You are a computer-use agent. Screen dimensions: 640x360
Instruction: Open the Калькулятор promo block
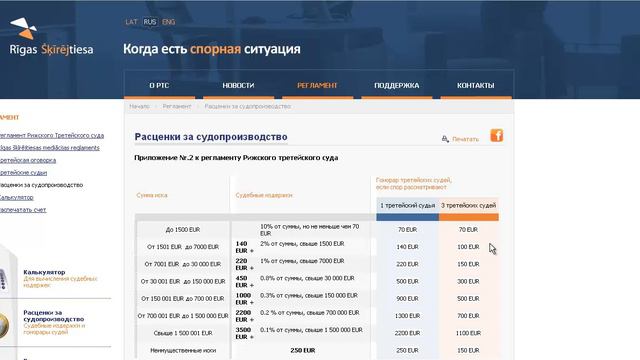point(60,278)
